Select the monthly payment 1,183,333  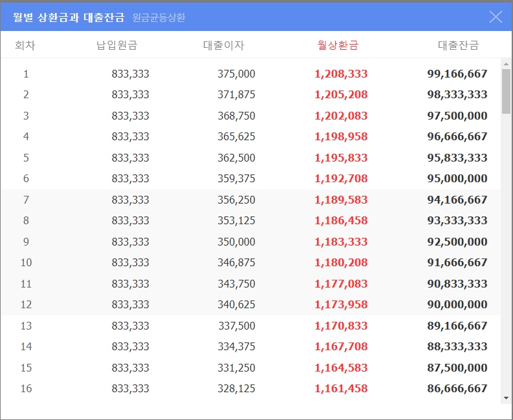[341, 242]
